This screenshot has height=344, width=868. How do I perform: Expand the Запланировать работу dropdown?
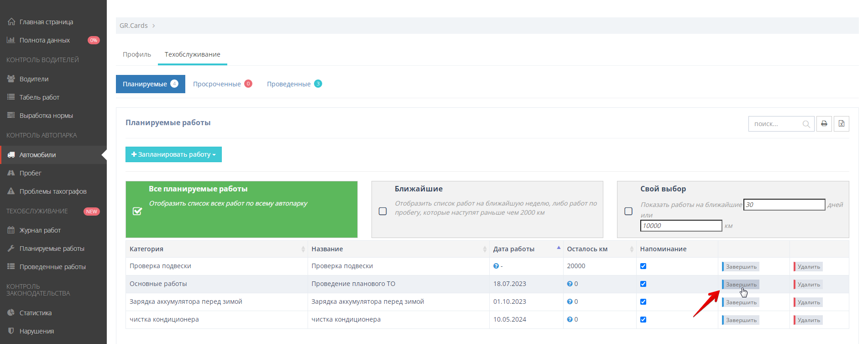(173, 154)
